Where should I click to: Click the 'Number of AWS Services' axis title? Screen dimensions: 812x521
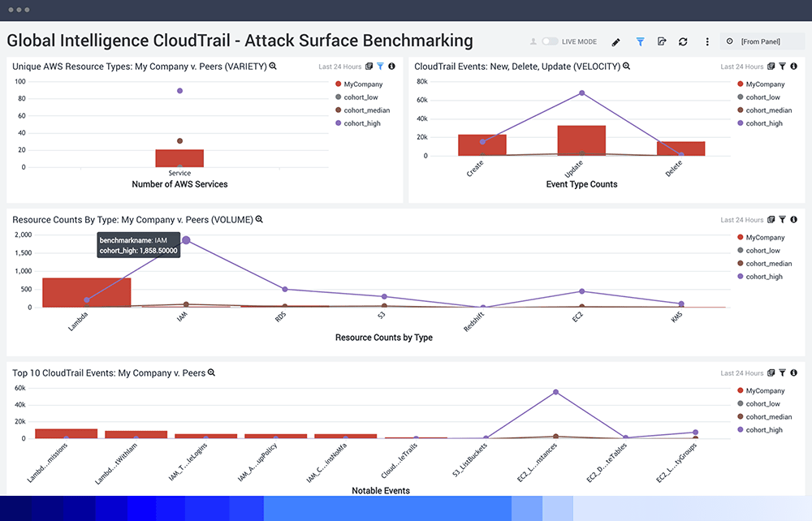click(179, 184)
